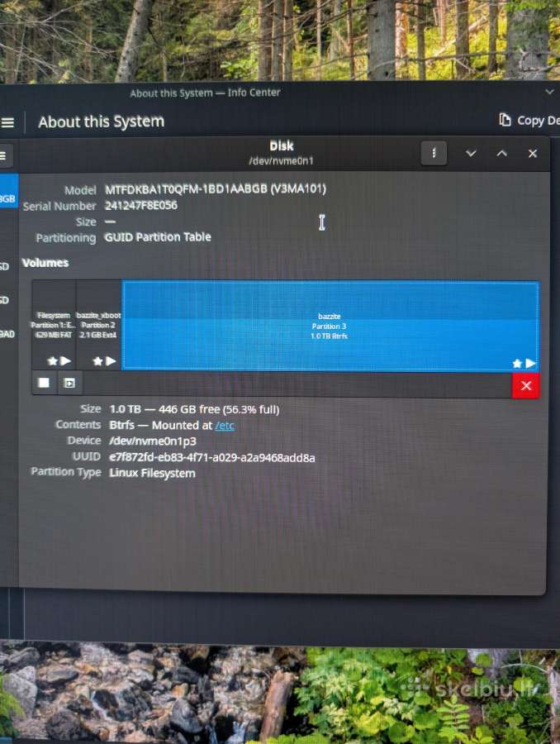Open the Disk drive options kebab menu
Screen dimensions: 560x744
click(434, 153)
